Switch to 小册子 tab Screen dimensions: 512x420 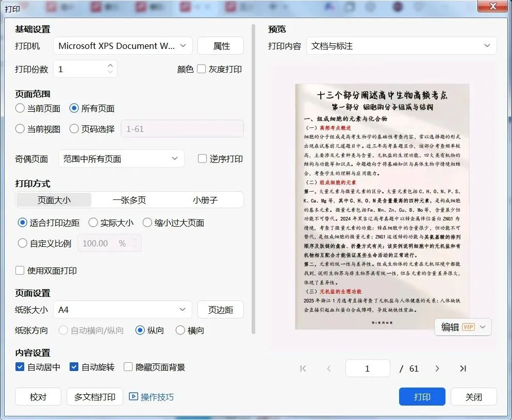[x=205, y=200]
